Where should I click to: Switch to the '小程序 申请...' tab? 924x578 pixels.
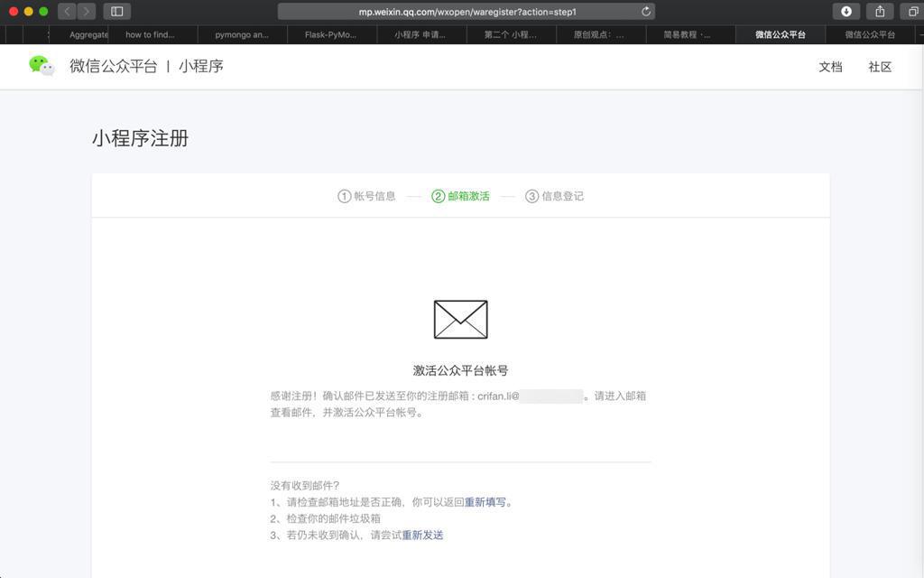coord(421,35)
